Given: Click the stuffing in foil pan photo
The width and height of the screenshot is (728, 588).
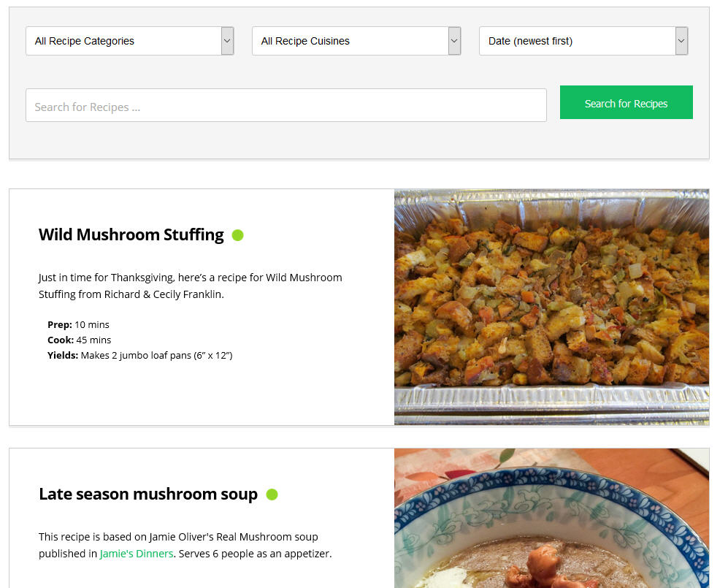Looking at the screenshot, I should [551, 307].
